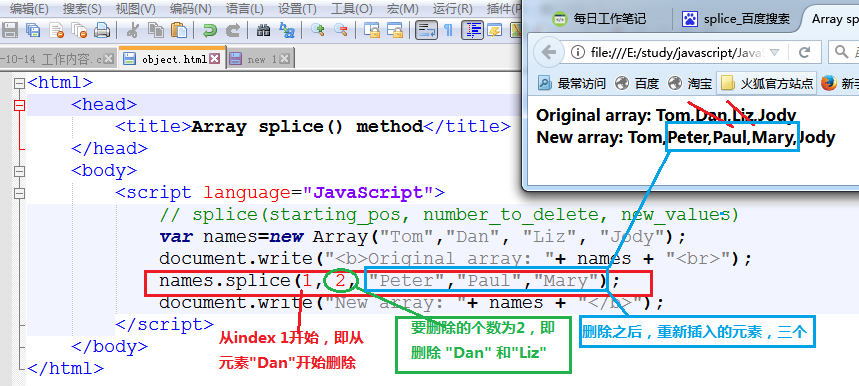Close the current document via toolbar icon
This screenshot has width=859, height=386.
(56, 30)
